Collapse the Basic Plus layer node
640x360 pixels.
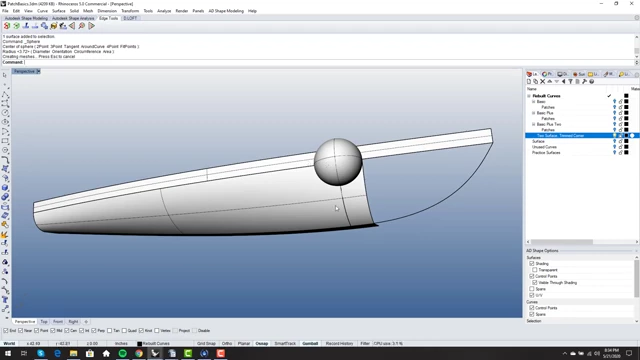pos(533,113)
